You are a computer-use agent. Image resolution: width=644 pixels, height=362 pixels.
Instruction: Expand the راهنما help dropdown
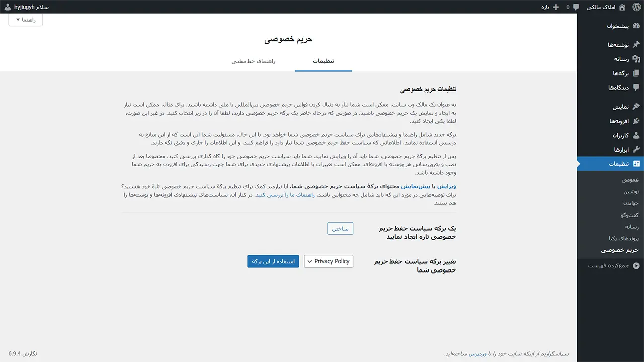[x=26, y=20]
